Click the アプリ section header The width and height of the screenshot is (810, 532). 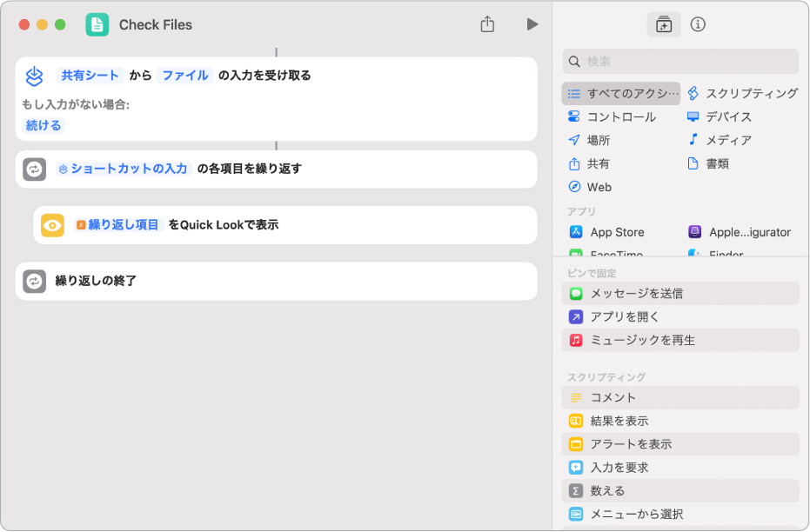coord(581,211)
